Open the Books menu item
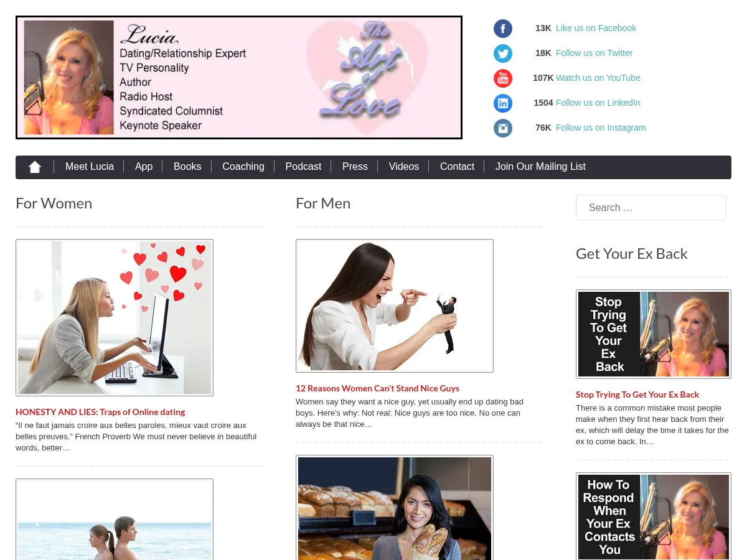 [187, 167]
